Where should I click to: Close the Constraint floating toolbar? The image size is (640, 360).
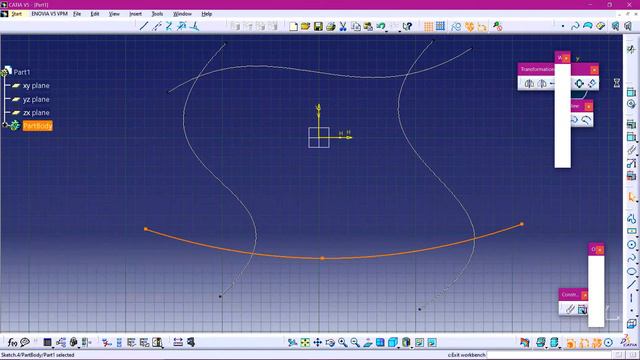pyautogui.click(x=584, y=295)
